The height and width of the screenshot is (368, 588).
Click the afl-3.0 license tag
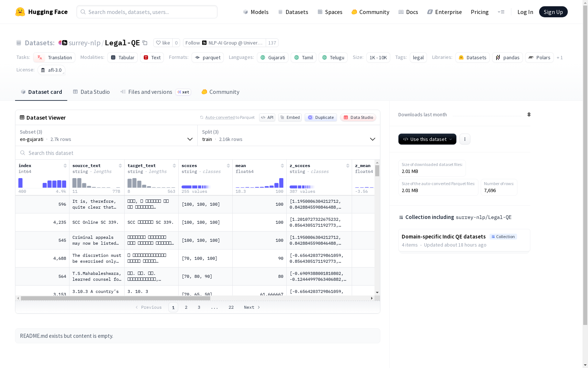[51, 70]
